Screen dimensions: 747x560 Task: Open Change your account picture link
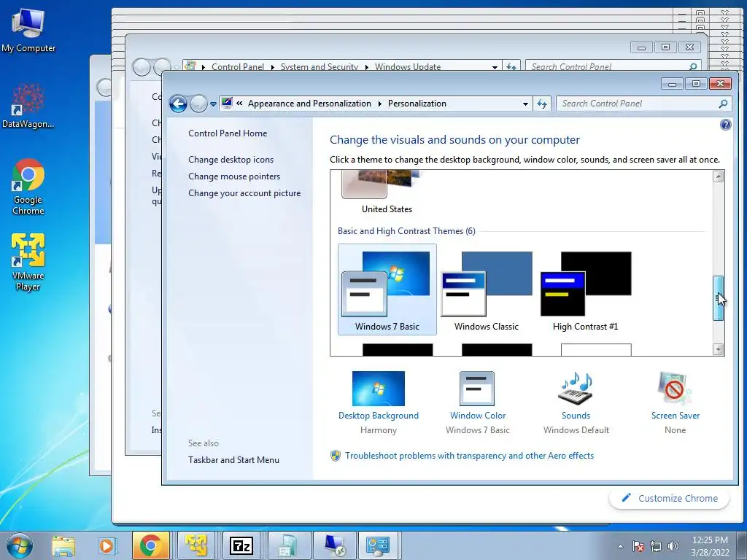pos(244,192)
